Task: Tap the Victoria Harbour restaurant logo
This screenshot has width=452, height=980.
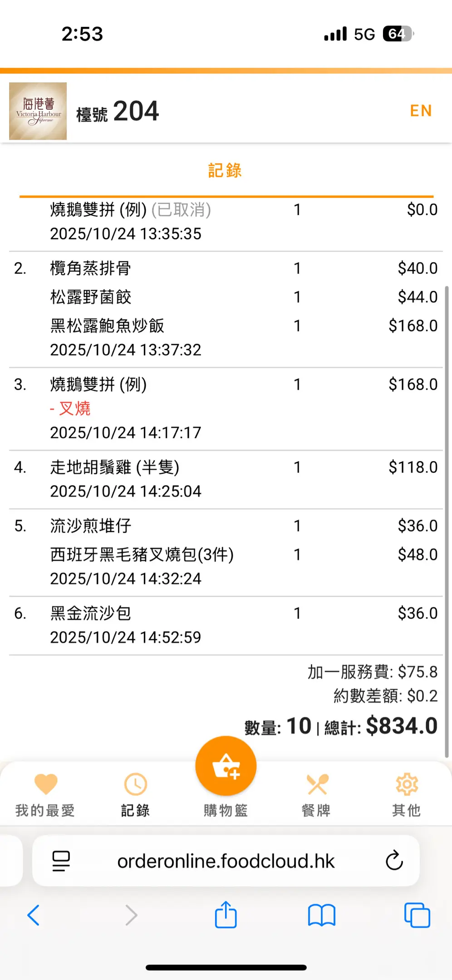Action: pyautogui.click(x=38, y=111)
